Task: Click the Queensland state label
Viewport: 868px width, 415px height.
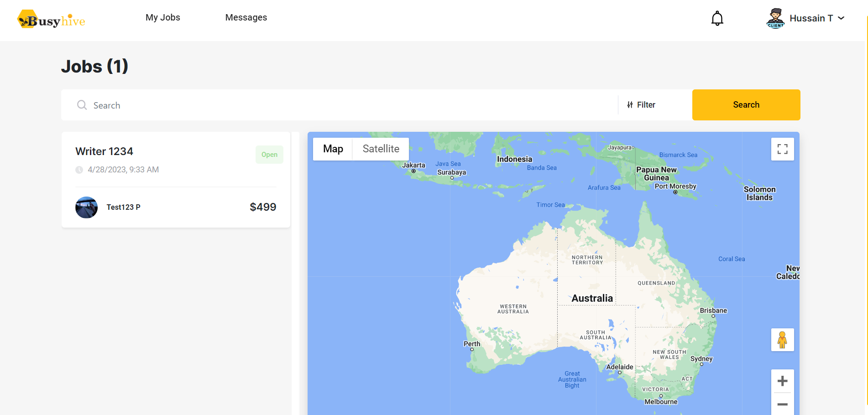Action: click(656, 283)
